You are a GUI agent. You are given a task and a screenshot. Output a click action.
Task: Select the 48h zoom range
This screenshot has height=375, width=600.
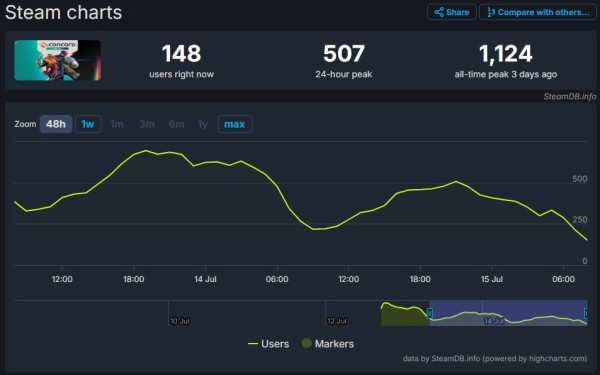click(56, 124)
